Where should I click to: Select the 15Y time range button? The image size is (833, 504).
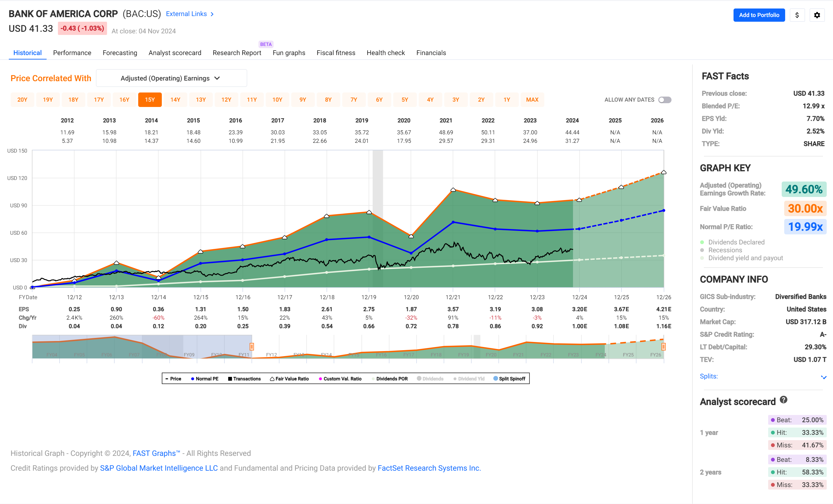150,100
